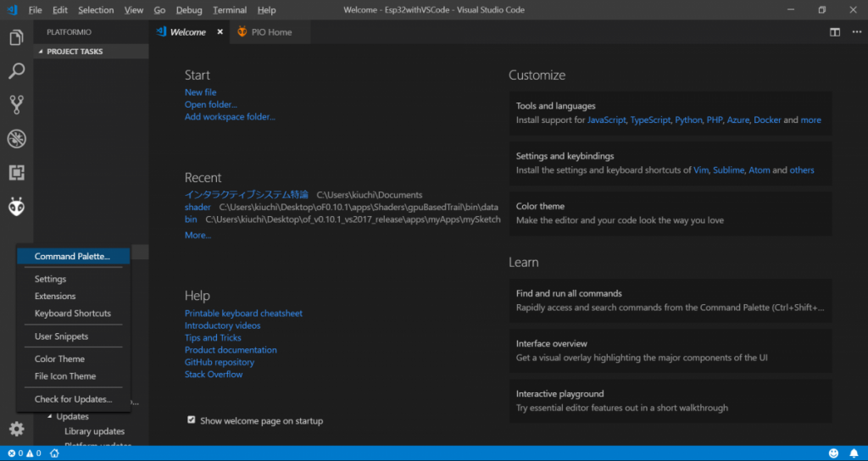Open the Explorer view in activity bar
This screenshot has width=868, height=461.
coord(16,38)
